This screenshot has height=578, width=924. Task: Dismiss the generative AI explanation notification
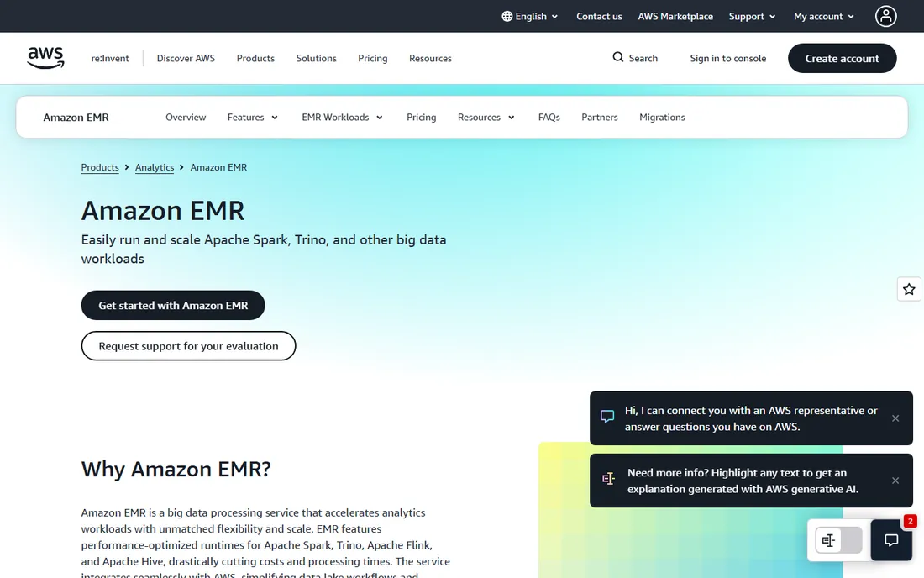coord(895,481)
